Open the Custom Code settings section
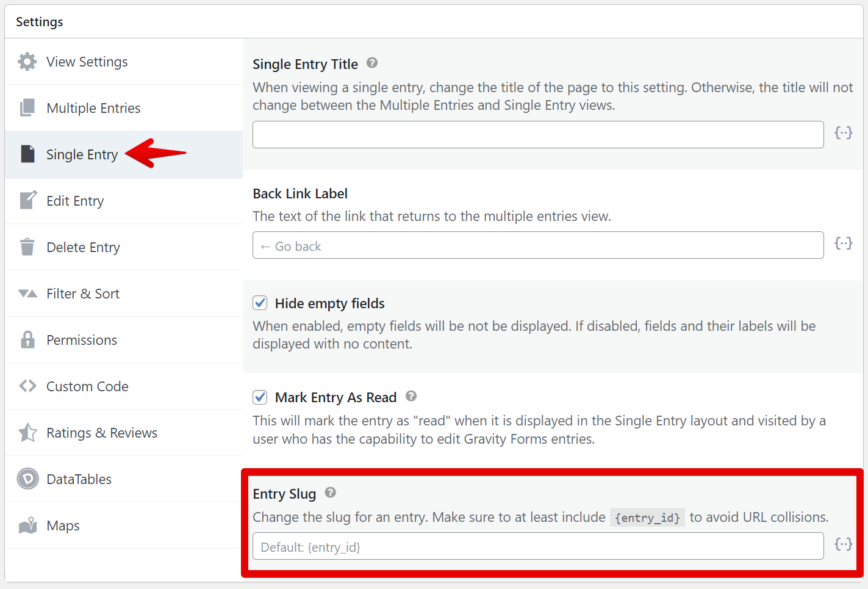The height and width of the screenshot is (589, 868). [x=87, y=386]
